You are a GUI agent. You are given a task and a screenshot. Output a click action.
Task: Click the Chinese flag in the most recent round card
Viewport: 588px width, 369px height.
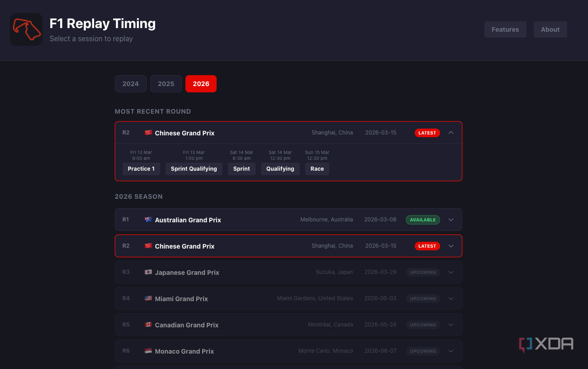tap(148, 133)
